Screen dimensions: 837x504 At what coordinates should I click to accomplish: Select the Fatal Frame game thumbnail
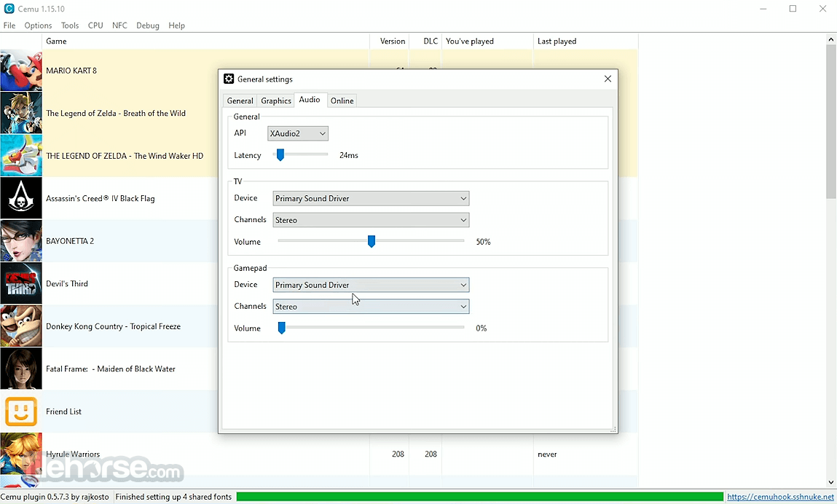click(x=21, y=369)
